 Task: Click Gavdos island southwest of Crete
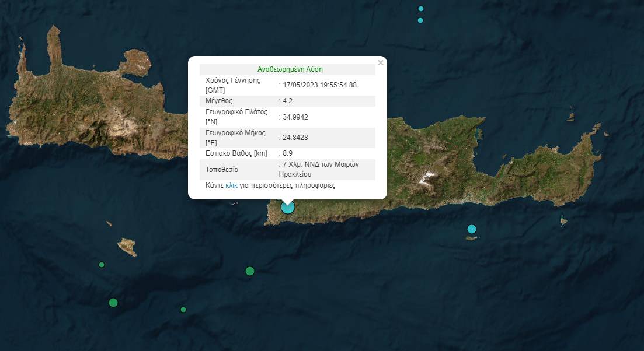[x=127, y=247]
